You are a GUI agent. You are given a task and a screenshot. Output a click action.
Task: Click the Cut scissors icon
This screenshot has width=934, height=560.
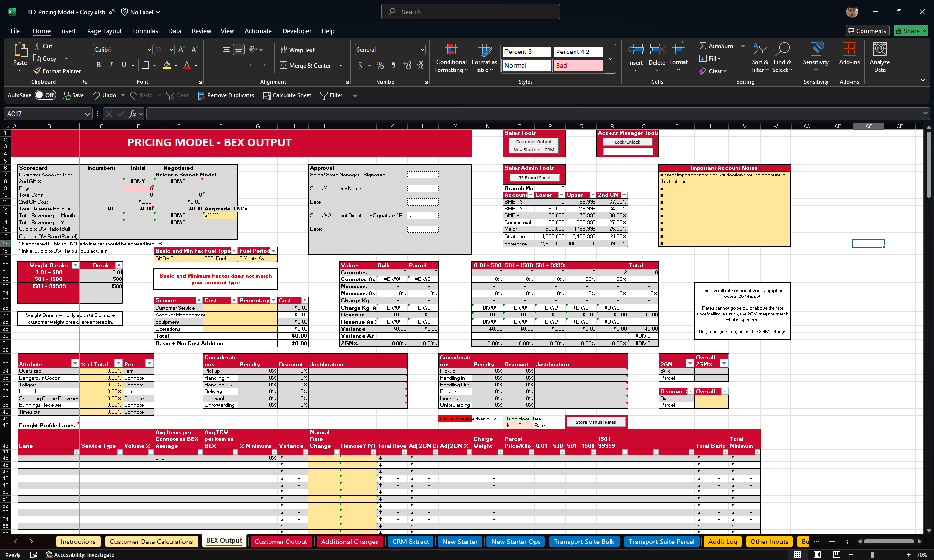(x=37, y=46)
